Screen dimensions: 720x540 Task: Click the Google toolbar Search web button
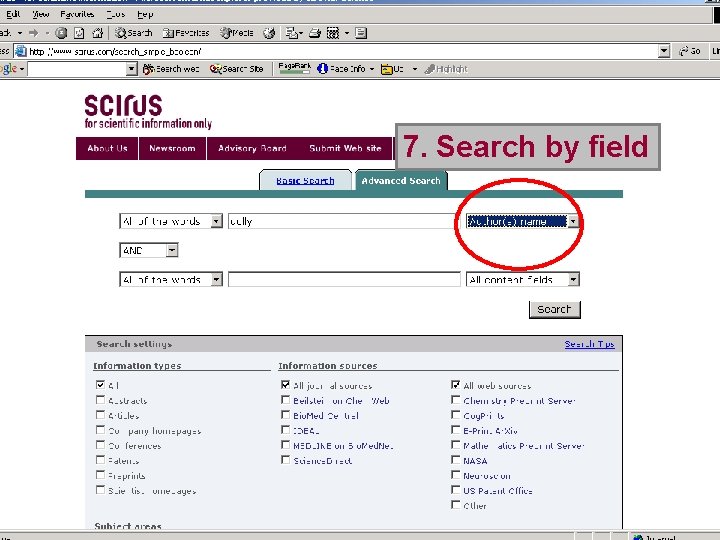point(171,69)
